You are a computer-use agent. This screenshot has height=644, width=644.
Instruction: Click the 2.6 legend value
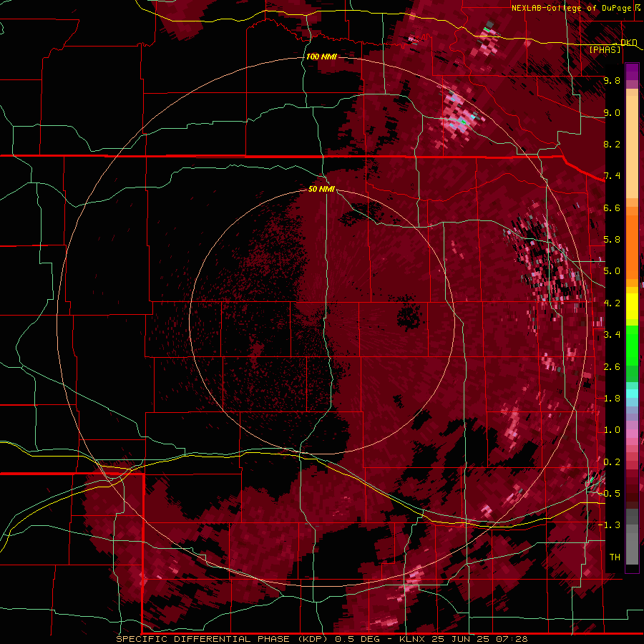pos(612,367)
